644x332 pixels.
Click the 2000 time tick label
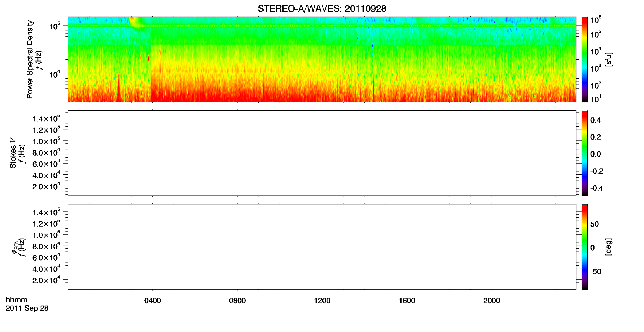click(x=492, y=301)
